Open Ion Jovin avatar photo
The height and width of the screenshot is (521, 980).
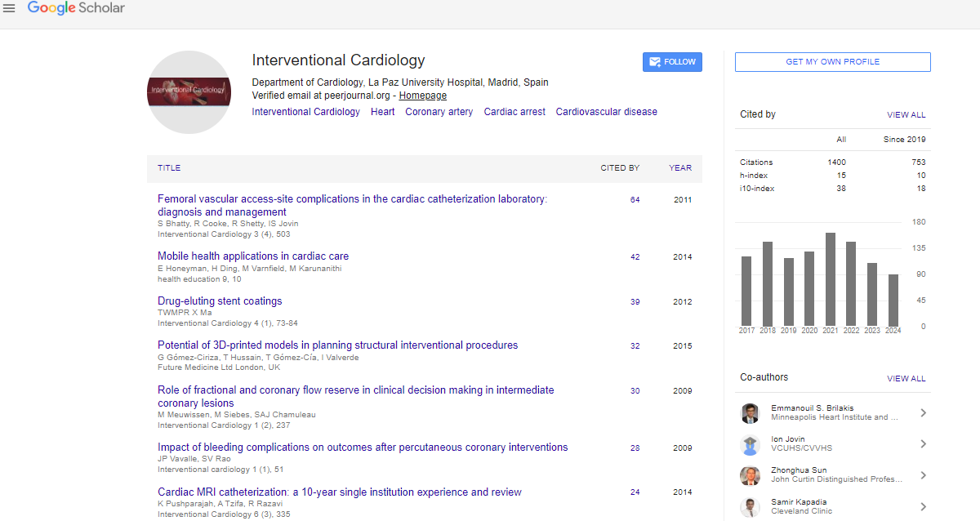pos(750,444)
